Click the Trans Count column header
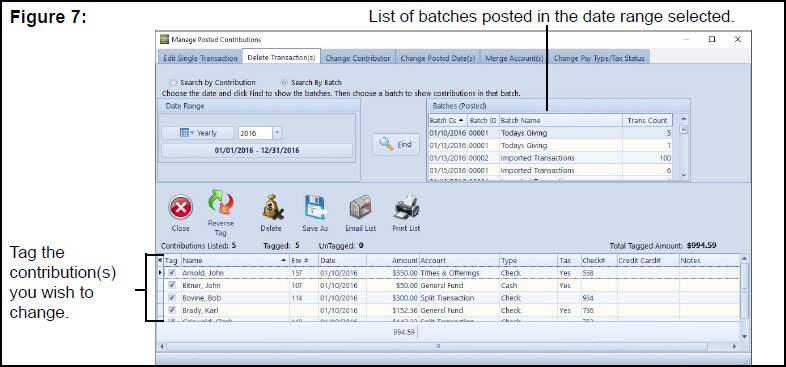This screenshot has width=786, height=367. [648, 120]
